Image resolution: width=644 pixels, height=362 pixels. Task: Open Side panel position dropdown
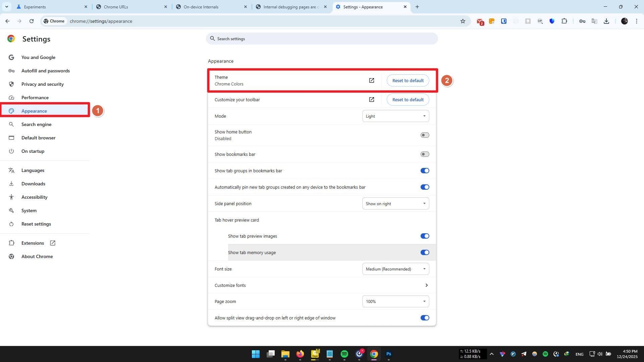tap(395, 203)
